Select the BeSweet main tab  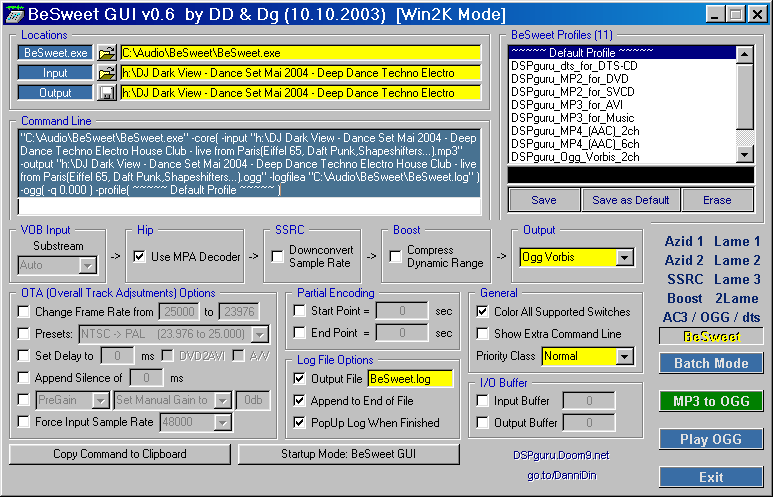pos(711,336)
